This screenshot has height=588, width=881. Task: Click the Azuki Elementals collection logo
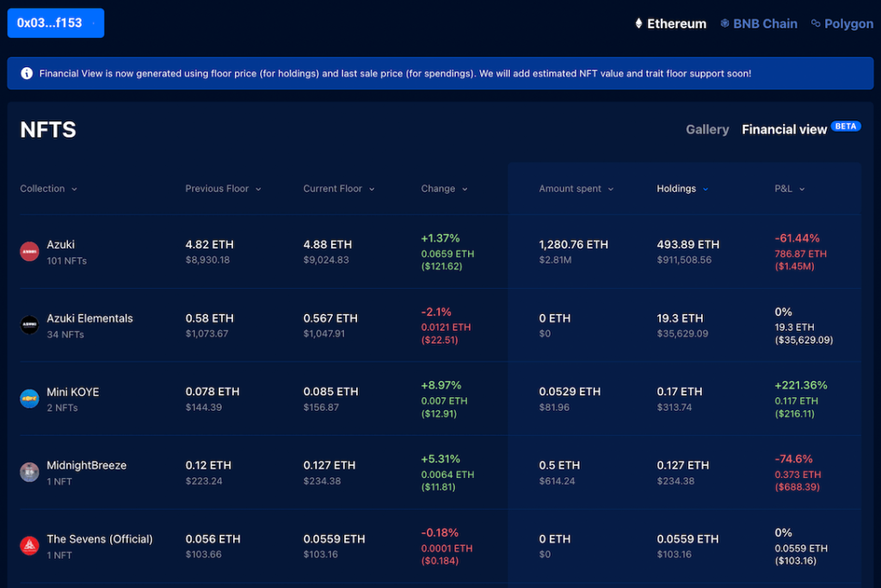coord(29,325)
